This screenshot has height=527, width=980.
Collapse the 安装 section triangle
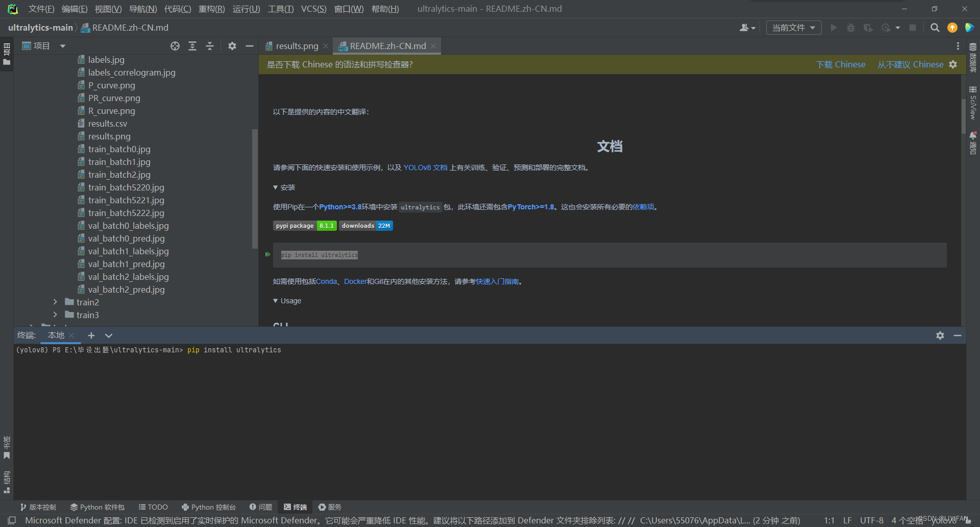(276, 187)
